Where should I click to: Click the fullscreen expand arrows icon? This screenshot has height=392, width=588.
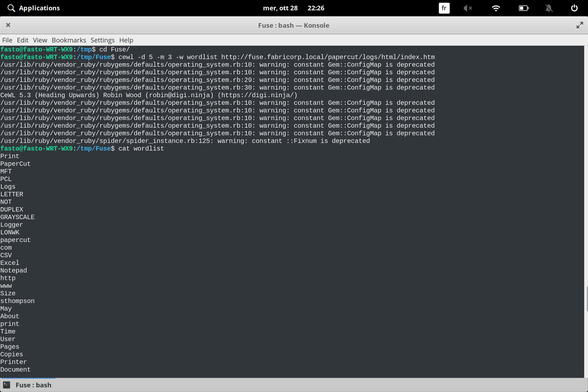(x=580, y=25)
